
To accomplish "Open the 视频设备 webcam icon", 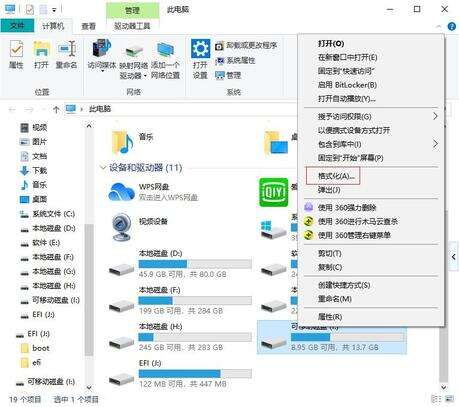I will 121,227.
